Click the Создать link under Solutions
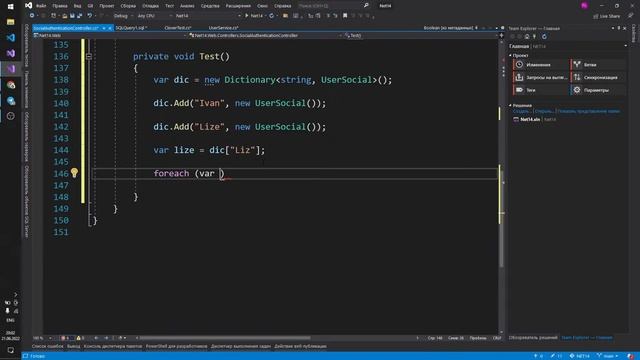Screen dimensions: 640x360 click(521, 111)
